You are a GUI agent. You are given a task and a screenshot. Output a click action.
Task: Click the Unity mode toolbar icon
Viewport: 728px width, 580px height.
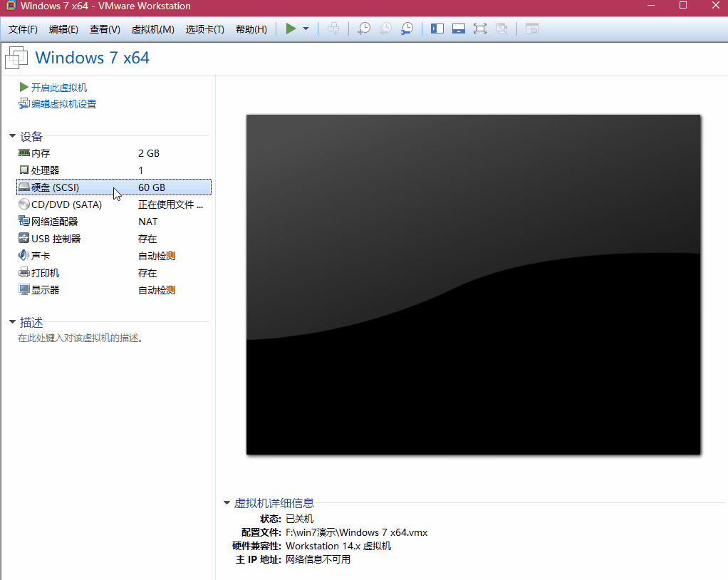[501, 29]
